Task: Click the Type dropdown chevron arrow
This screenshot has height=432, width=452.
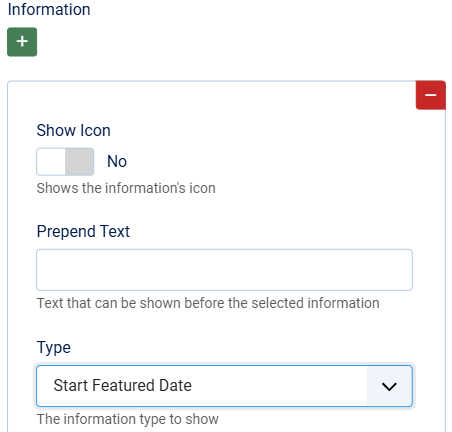Action: (389, 386)
